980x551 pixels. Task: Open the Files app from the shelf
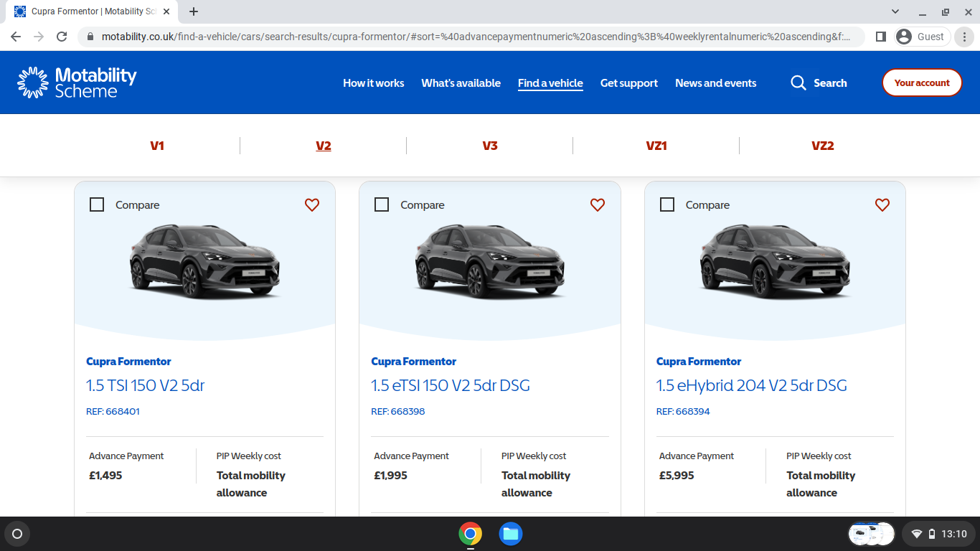(511, 534)
